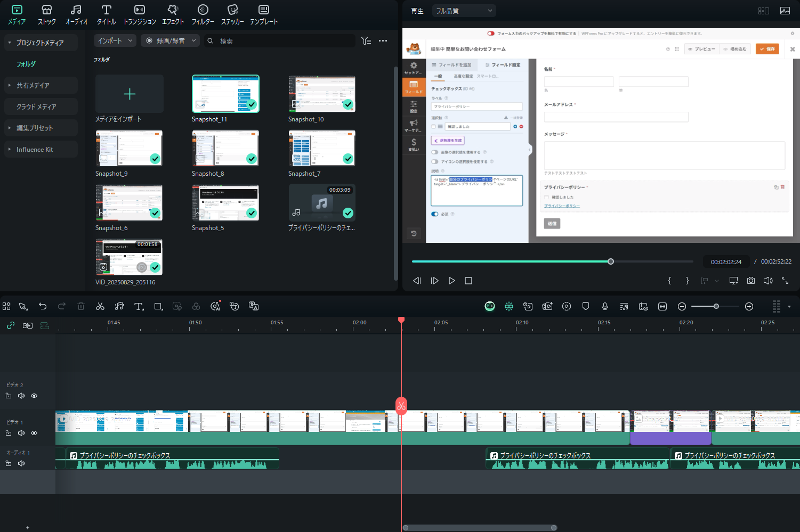Image resolution: width=800 pixels, height=532 pixels.
Task: Click the split scissors tool
Action: (x=100, y=306)
